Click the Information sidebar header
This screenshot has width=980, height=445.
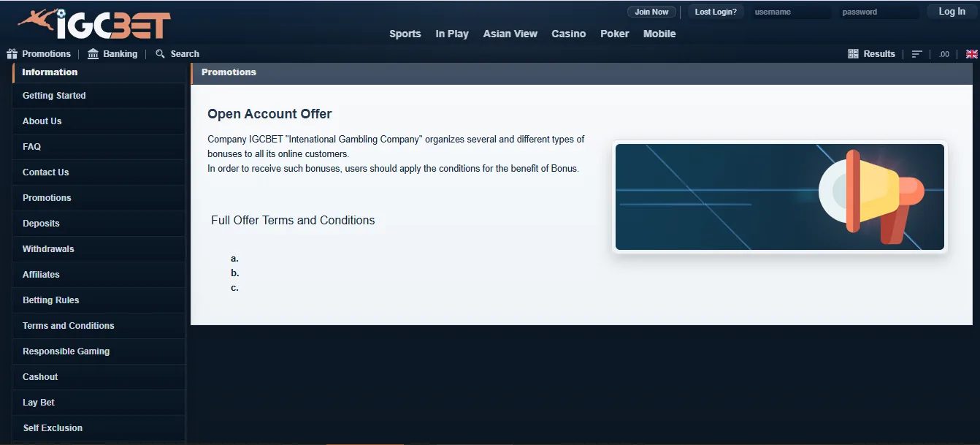(99, 72)
